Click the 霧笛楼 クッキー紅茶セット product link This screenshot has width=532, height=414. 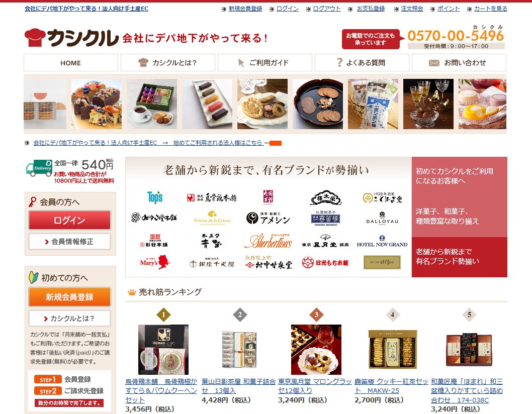[391, 386]
